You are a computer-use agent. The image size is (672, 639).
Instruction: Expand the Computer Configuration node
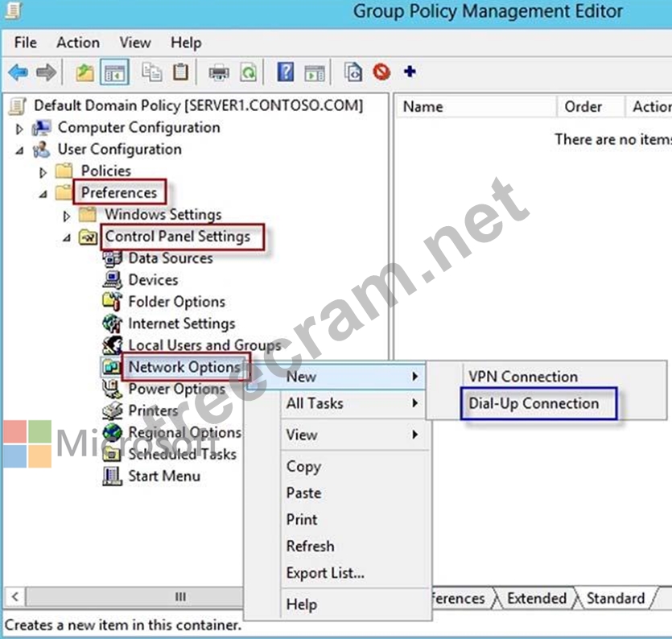(x=19, y=129)
